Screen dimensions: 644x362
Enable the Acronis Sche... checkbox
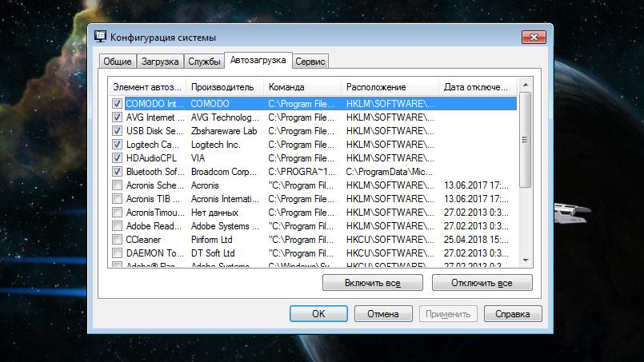tap(117, 185)
